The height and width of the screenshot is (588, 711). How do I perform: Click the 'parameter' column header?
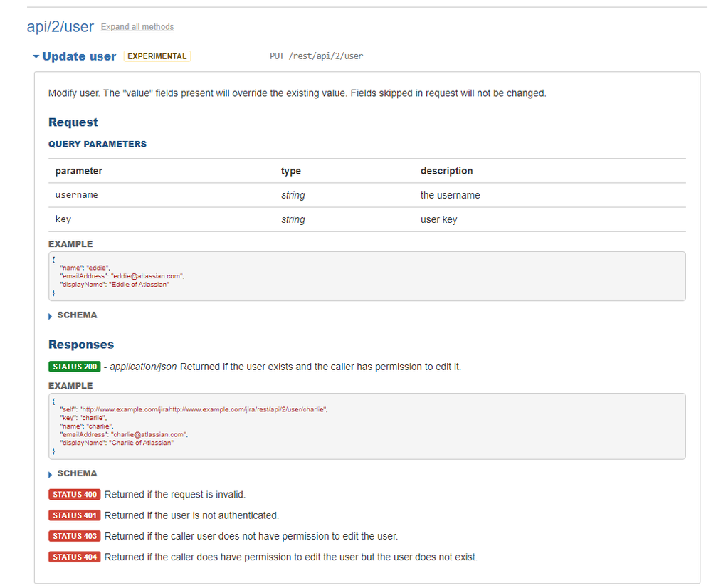[79, 171]
